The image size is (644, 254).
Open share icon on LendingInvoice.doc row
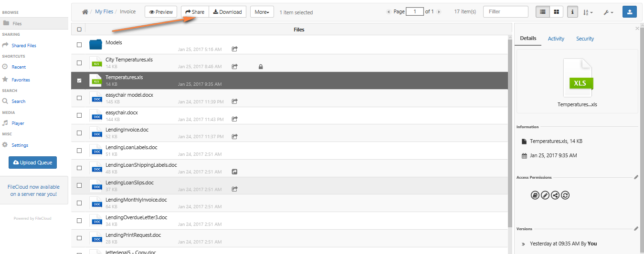click(x=235, y=136)
